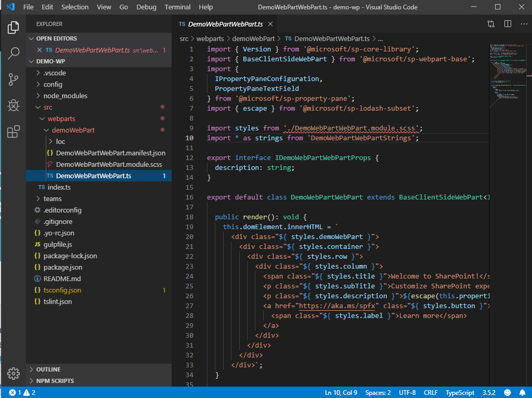Open the Terminal menu
532x398 pixels.
click(177, 7)
